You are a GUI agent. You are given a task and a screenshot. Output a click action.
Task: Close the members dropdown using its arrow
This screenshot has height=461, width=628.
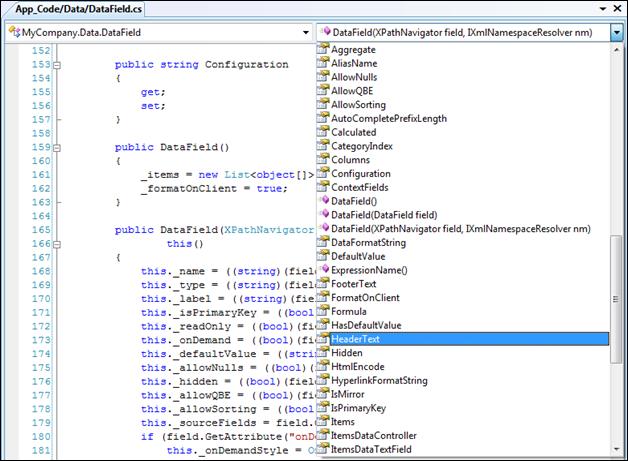point(617,33)
